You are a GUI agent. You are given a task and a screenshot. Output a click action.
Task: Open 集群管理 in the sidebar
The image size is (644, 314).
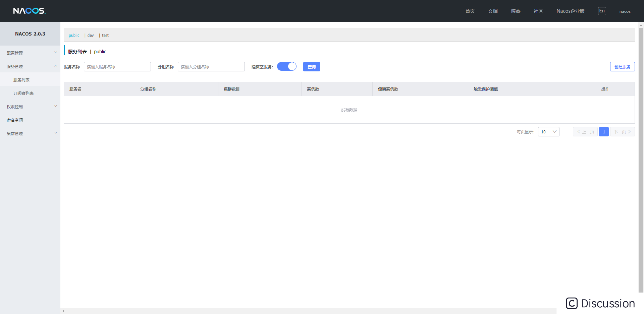click(x=30, y=133)
